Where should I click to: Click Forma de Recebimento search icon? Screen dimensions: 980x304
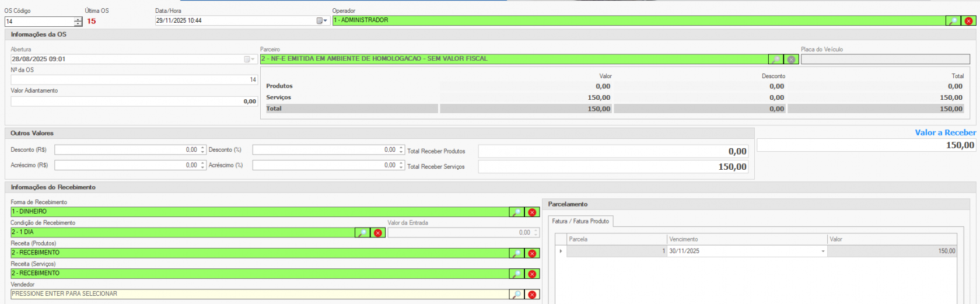click(x=516, y=212)
